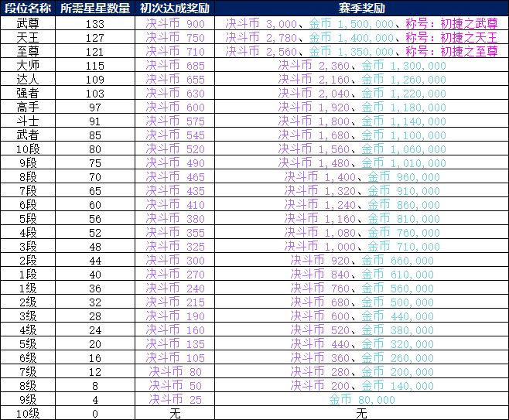
Task: Click the 称号：初捷之天王 title text
Action: click(452, 37)
